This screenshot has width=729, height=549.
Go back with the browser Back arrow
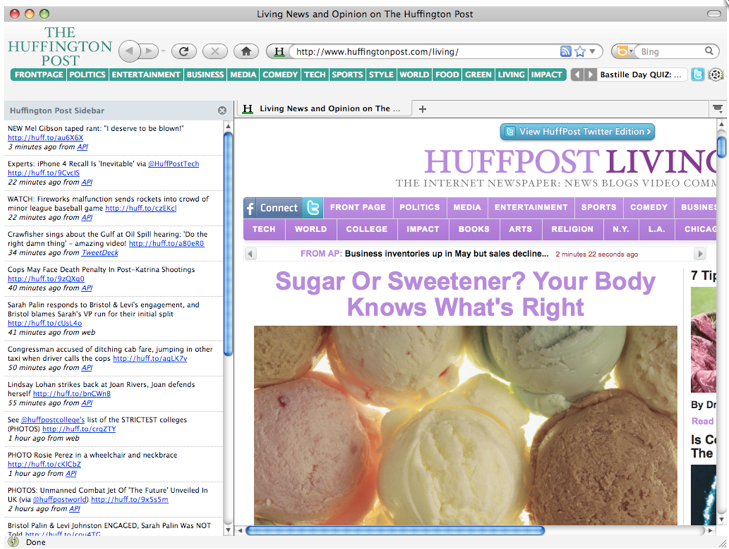coord(129,51)
